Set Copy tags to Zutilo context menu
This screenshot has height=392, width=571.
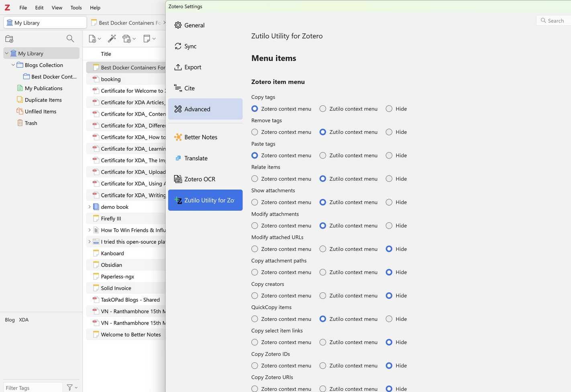point(323,108)
